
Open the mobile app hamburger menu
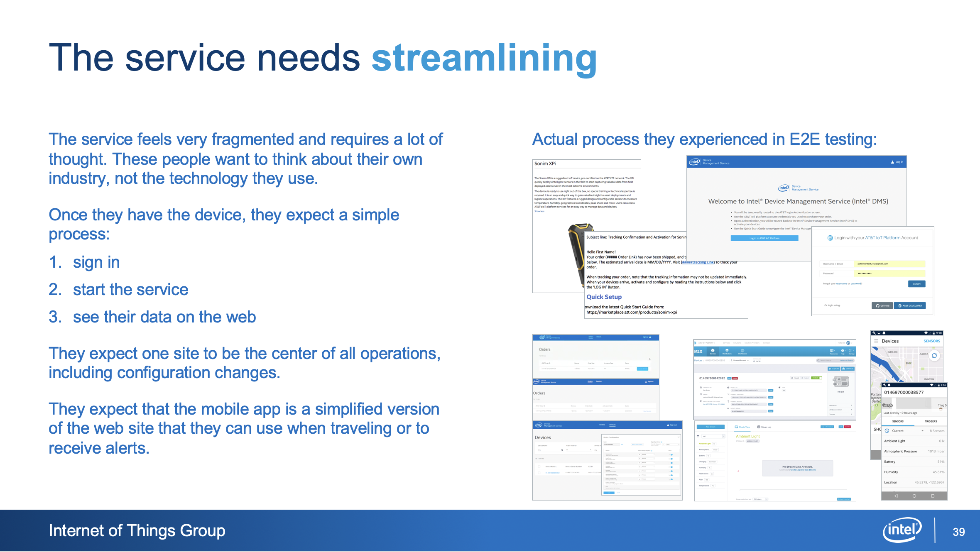[876, 341]
